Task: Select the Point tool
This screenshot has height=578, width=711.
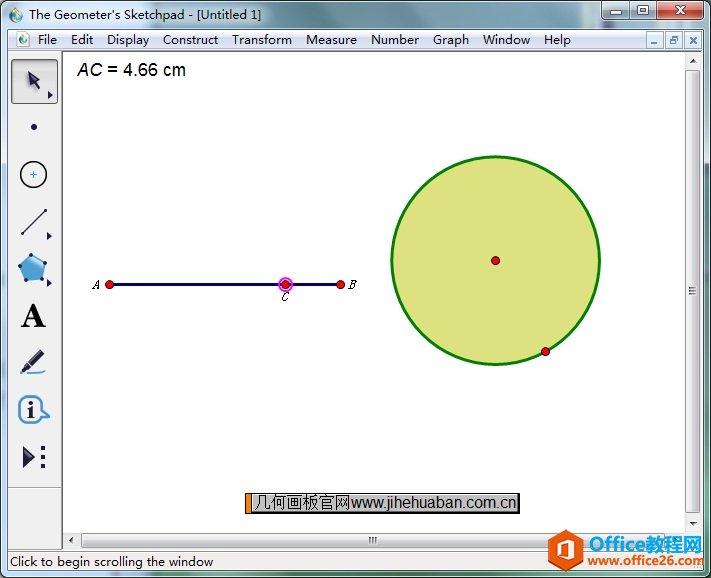Action: pos(33,127)
